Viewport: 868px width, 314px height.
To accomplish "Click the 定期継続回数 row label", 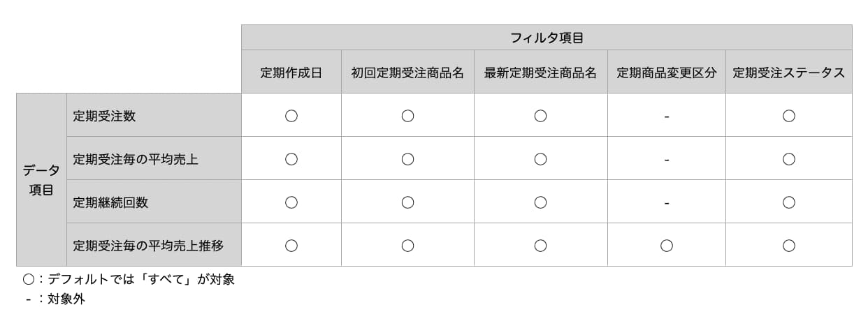I will (x=154, y=202).
